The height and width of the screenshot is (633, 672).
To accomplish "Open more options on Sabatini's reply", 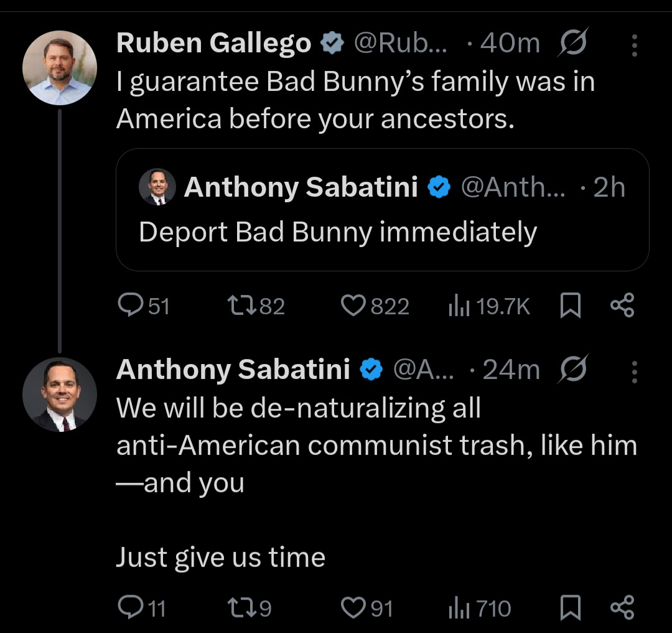I will (634, 372).
